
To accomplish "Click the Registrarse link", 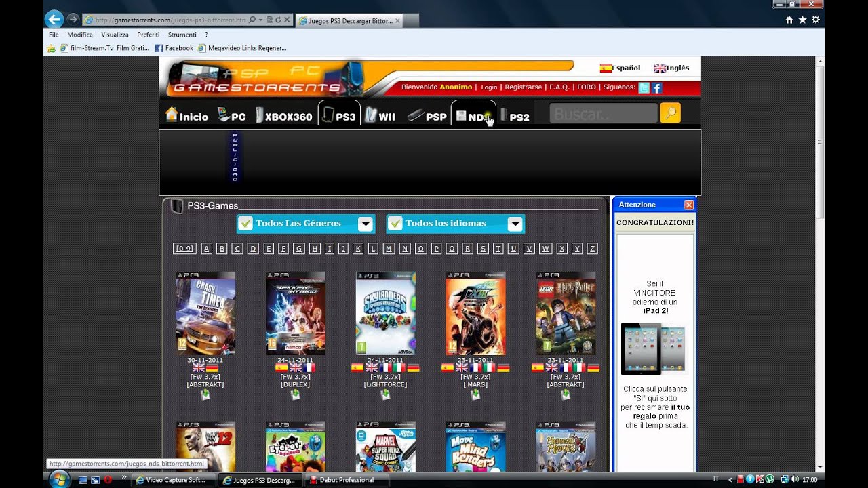I will [524, 87].
